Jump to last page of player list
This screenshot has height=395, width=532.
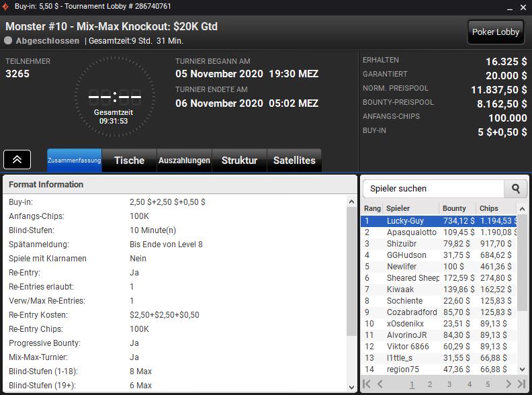pos(521,384)
